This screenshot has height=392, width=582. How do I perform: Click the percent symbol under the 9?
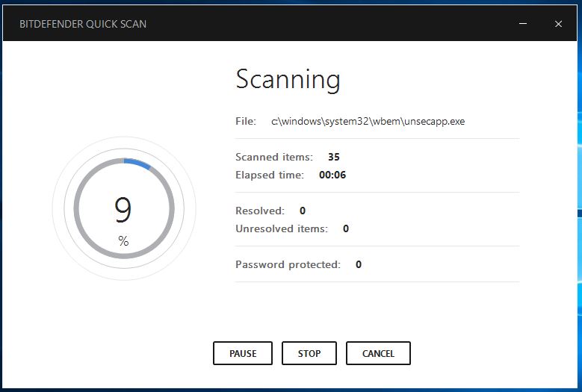[x=123, y=241]
